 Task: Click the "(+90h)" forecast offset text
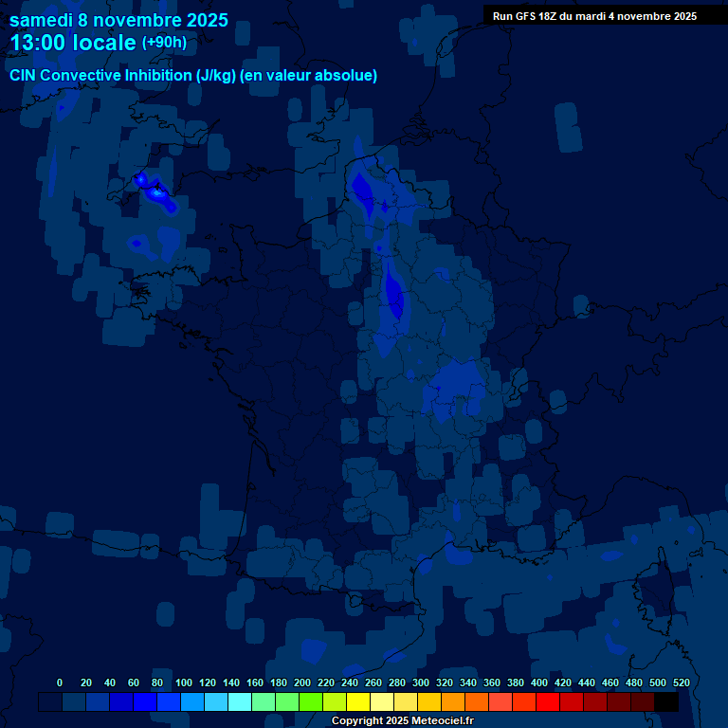click(x=164, y=43)
